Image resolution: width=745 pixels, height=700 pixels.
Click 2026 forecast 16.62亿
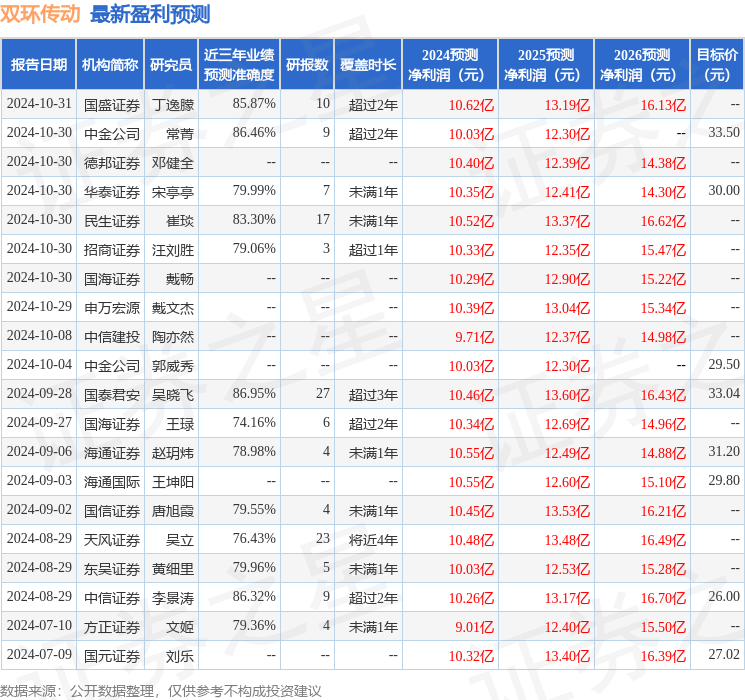[663, 221]
